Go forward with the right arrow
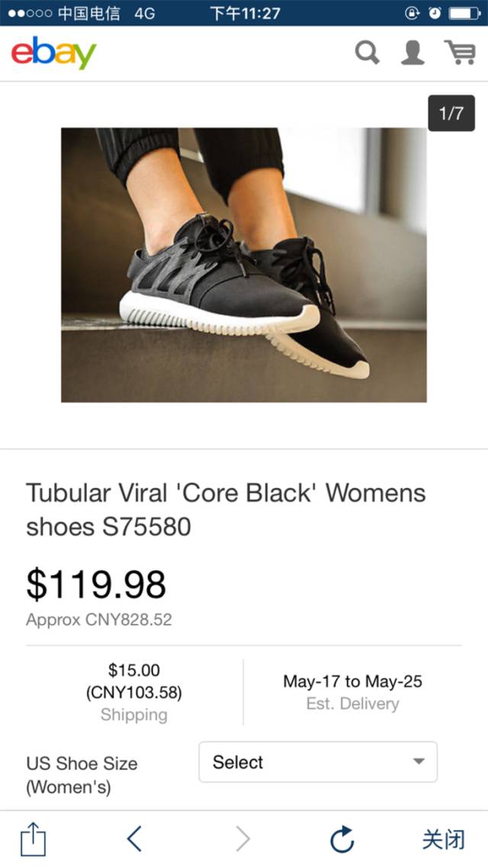Image resolution: width=488 pixels, height=868 pixels. [243, 839]
